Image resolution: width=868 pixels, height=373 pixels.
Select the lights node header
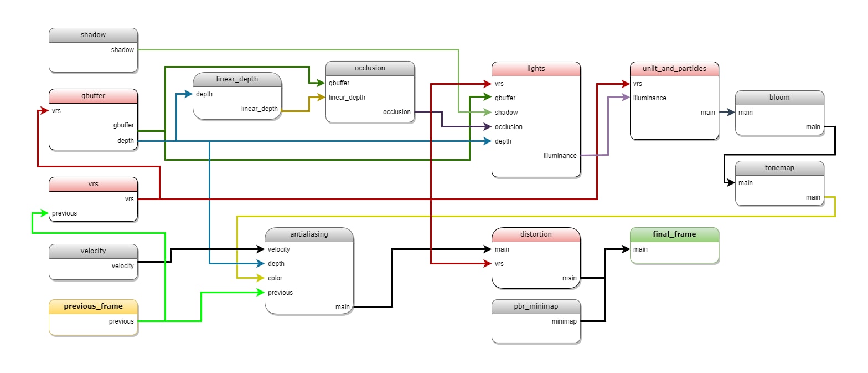pyautogui.click(x=536, y=69)
